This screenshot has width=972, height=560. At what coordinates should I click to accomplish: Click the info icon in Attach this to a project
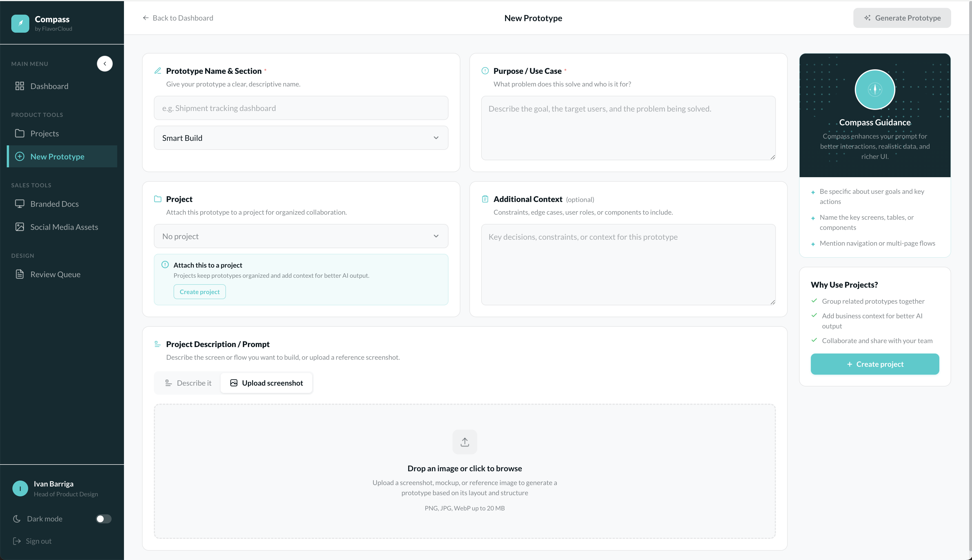pyautogui.click(x=165, y=265)
